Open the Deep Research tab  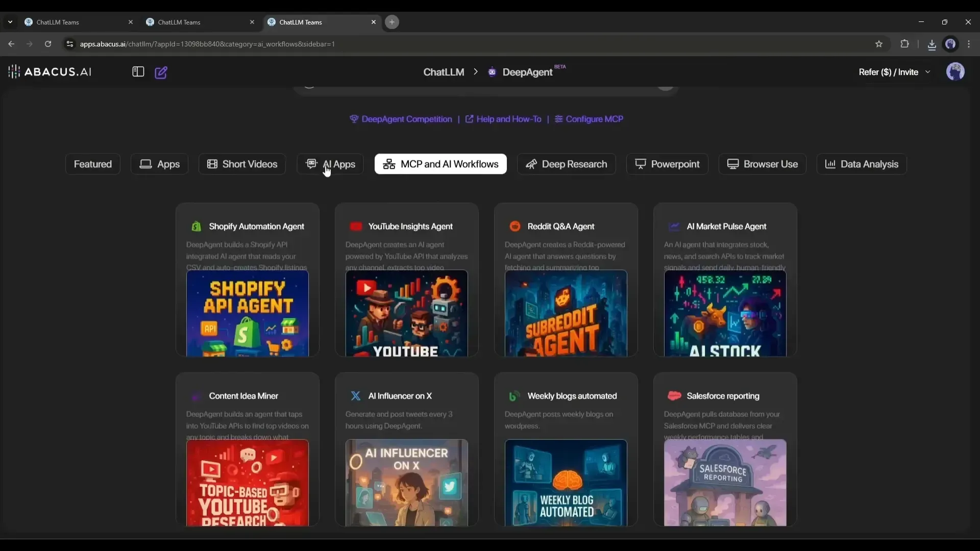point(567,164)
